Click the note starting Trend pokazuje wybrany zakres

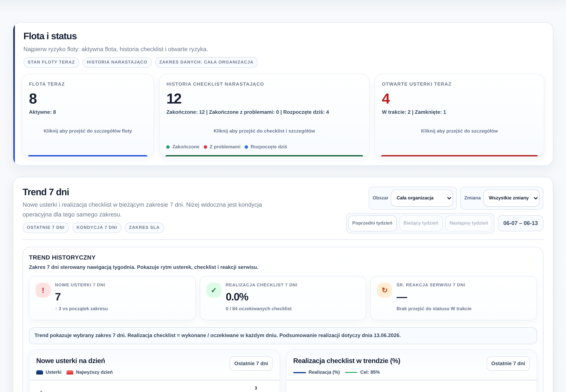click(x=283, y=336)
